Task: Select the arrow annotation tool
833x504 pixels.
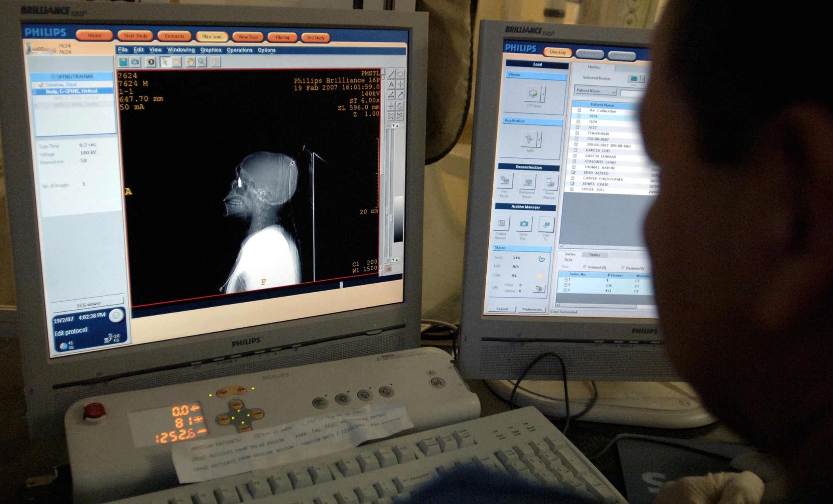Action: pyautogui.click(x=400, y=95)
